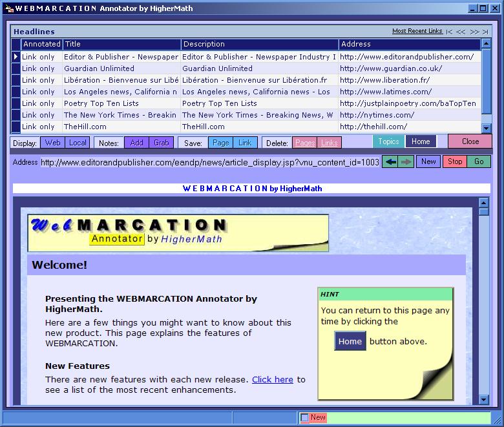Click the headlines scrollbar thumb
504x427 pixels.
[486, 81]
